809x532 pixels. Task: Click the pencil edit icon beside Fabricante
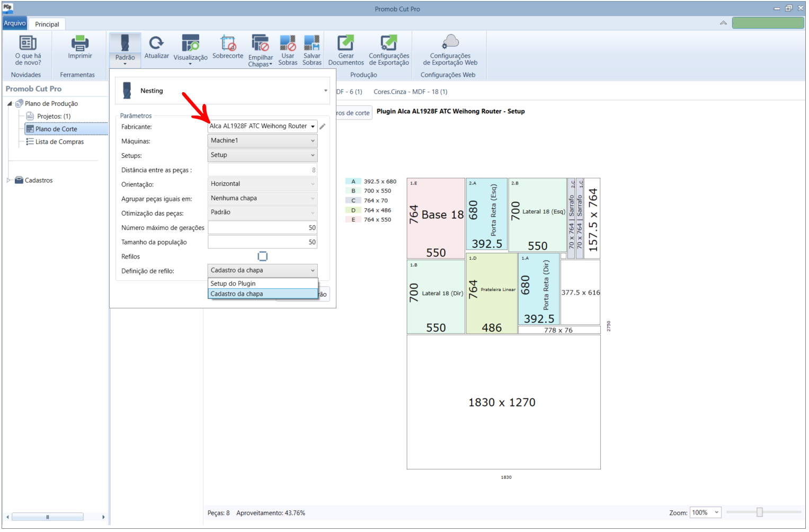[x=322, y=127]
